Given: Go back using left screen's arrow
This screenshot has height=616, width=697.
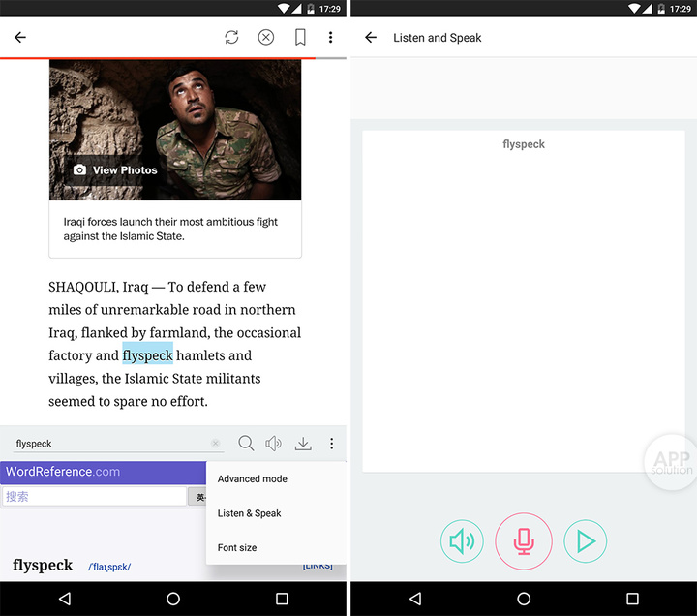Looking at the screenshot, I should 20,38.
